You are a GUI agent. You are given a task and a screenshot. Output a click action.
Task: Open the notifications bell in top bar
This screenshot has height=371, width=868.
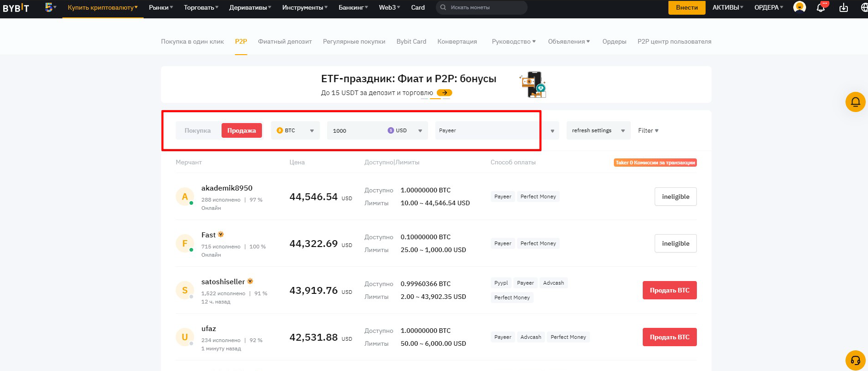821,7
